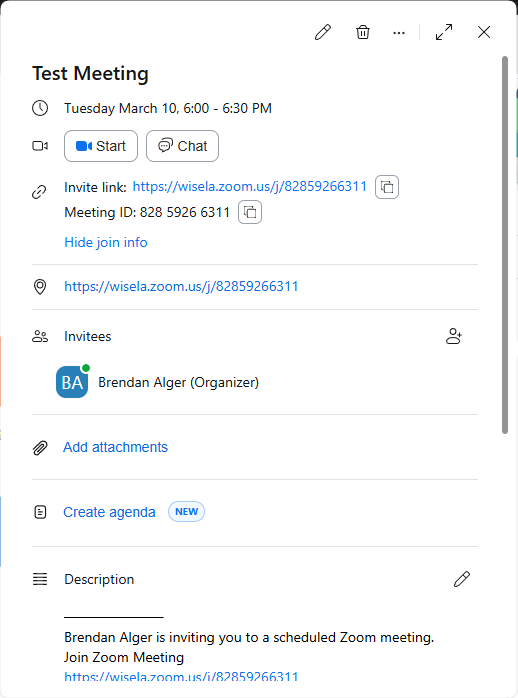The image size is (518, 698).
Task: Delete the meeting with the trash icon
Action: pyautogui.click(x=363, y=32)
